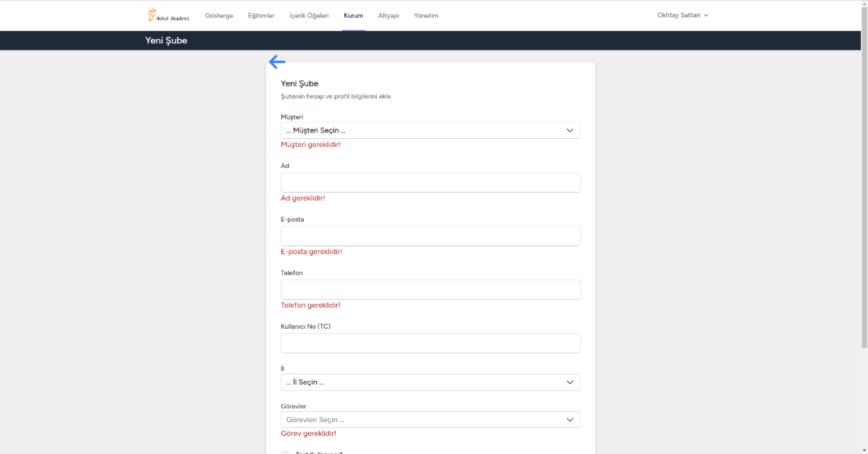This screenshot has height=454, width=868.
Task: Click the İl dropdown chevron icon
Action: coord(570,382)
